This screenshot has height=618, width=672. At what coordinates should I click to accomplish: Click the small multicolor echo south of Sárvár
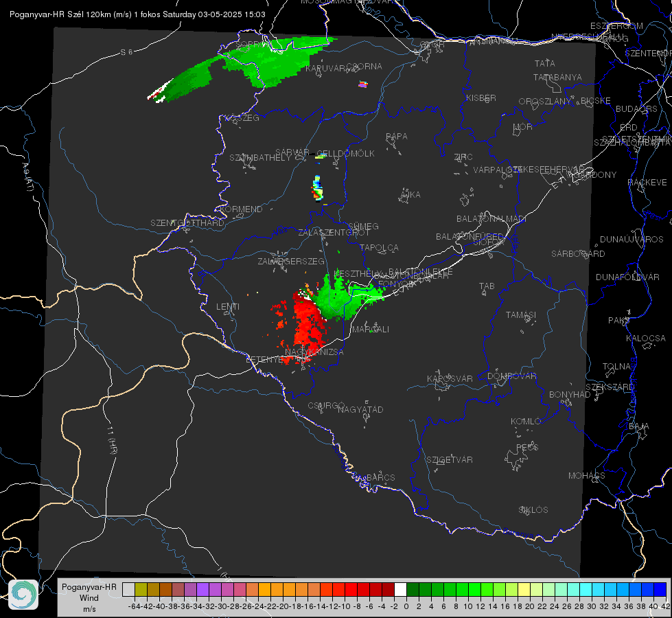tap(317, 188)
